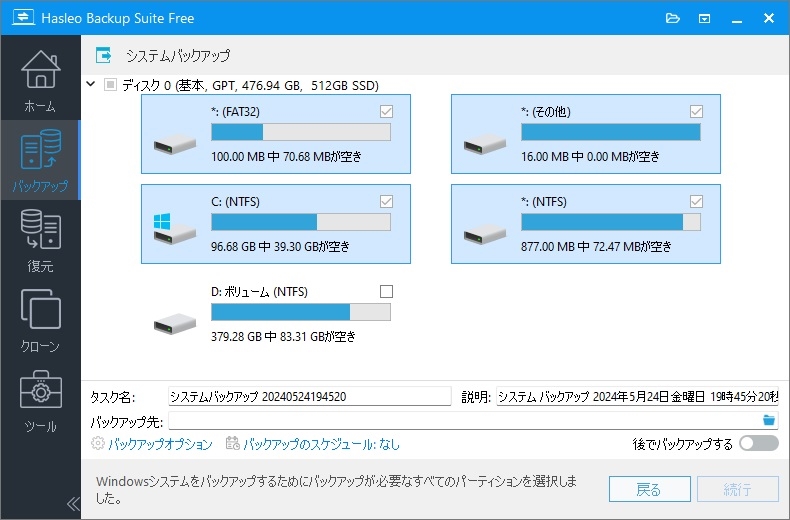Click the その他 partition usage bar
This screenshot has width=790, height=520.
tap(611, 133)
